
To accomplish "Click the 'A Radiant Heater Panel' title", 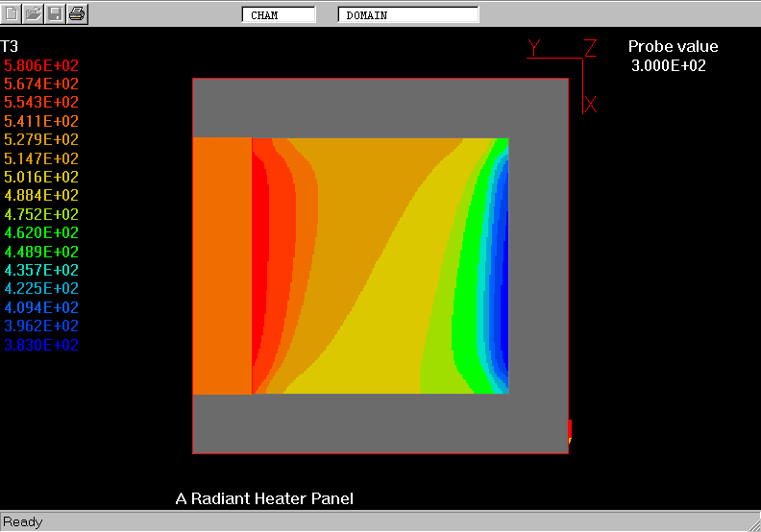I will pos(264,498).
